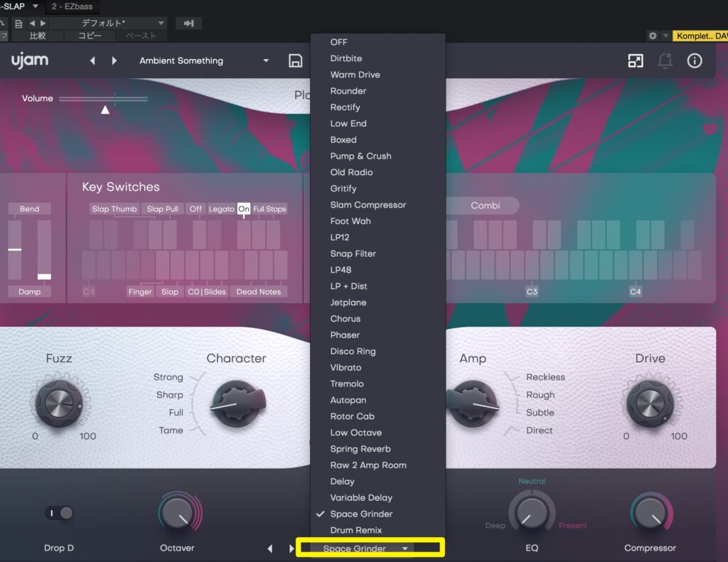Select previous effect using bottom left arrow
This screenshot has width=728, height=562.
click(x=269, y=548)
